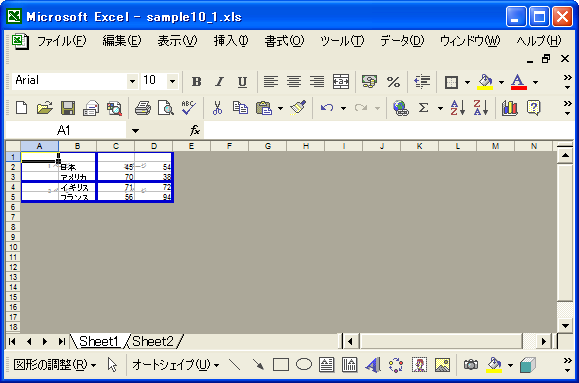Select the Line drawing tool
The height and width of the screenshot is (383, 579).
click(235, 365)
